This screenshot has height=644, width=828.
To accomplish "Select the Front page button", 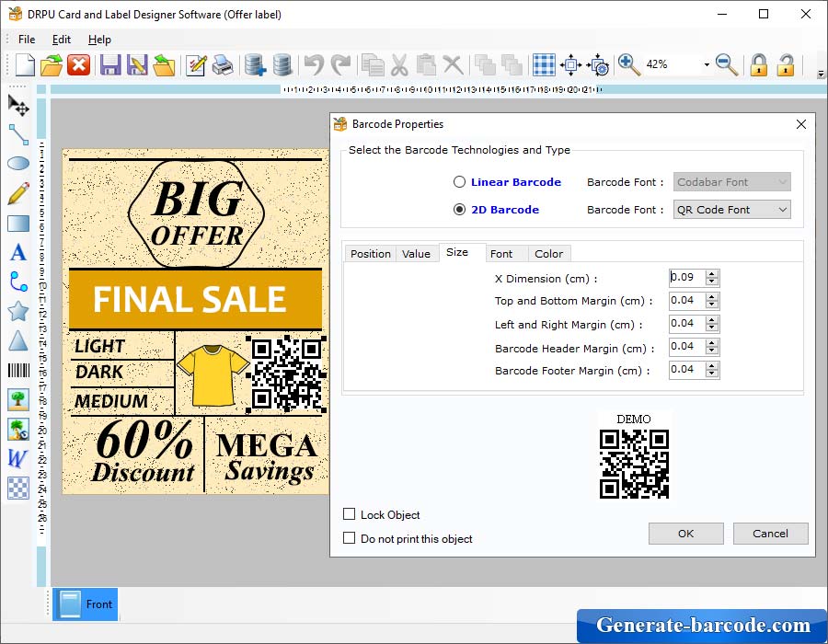I will click(85, 604).
